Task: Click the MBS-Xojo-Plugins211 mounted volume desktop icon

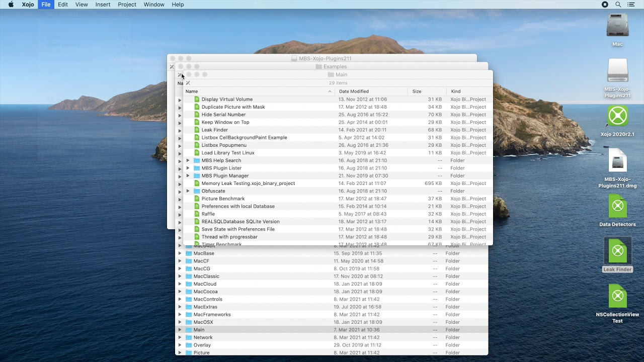Action: point(617,70)
